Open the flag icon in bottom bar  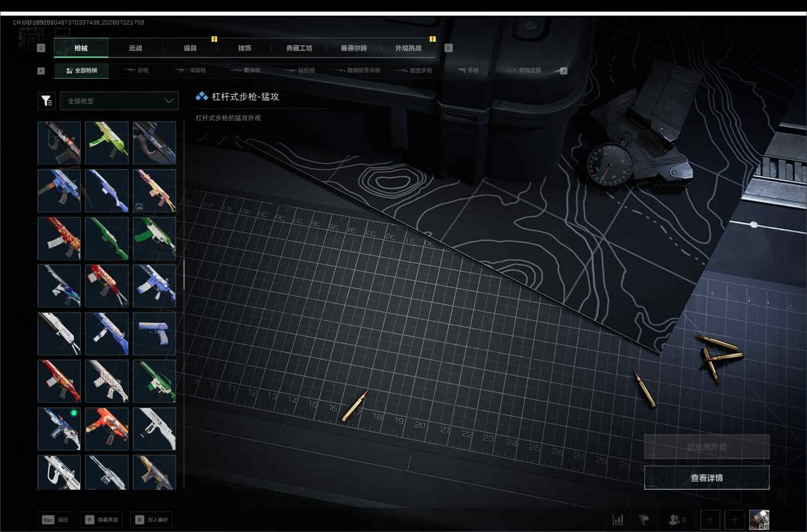click(644, 519)
